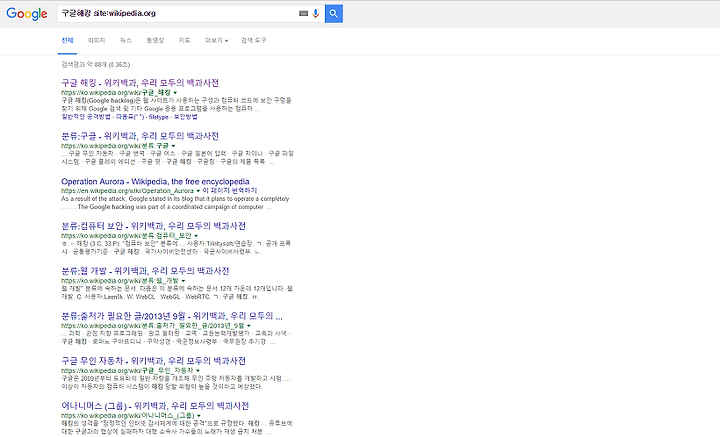Expand arrow next to 분류:컴퓨터_보안 URL
The height and width of the screenshot is (437, 720).
pos(196,236)
